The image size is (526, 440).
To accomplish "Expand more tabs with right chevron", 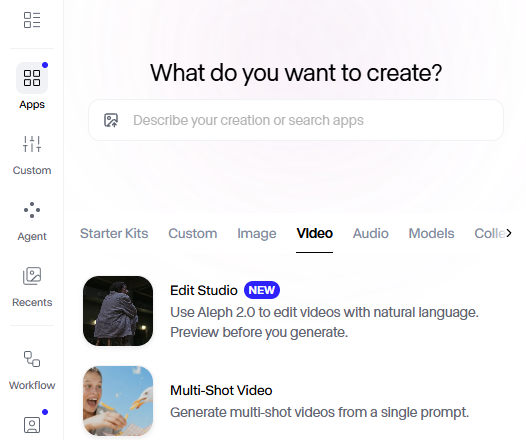I will tap(509, 233).
